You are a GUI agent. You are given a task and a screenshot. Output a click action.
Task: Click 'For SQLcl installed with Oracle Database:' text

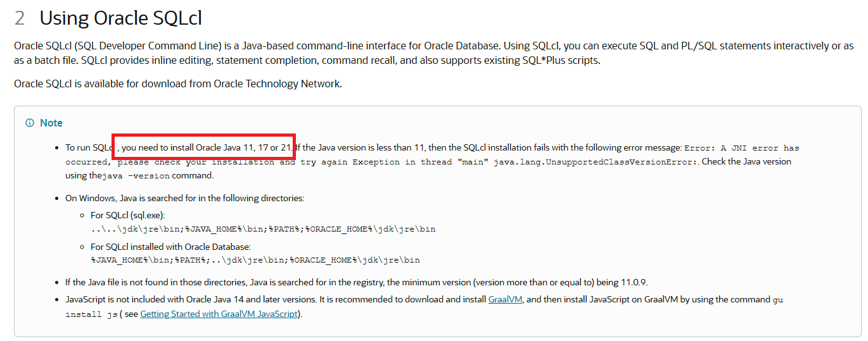pos(170,246)
